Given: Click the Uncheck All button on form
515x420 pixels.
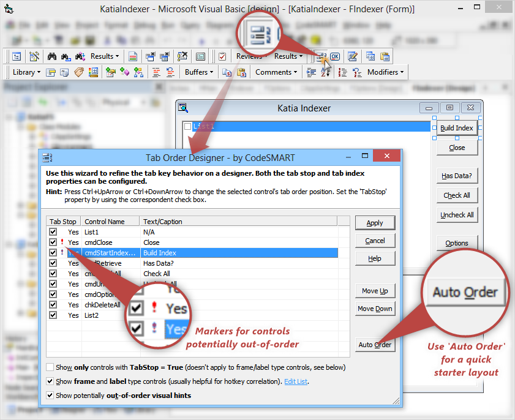Looking at the screenshot, I should [457, 215].
